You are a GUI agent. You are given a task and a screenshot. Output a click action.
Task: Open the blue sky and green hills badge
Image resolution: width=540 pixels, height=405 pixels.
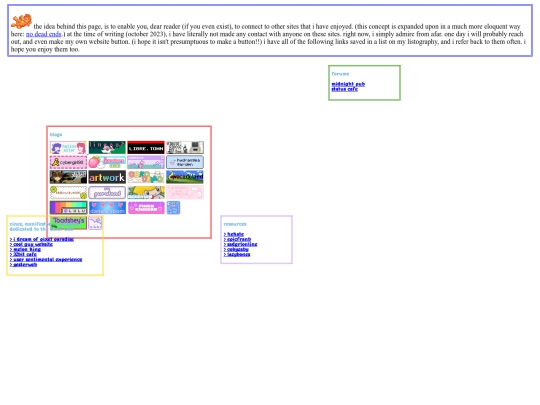pyautogui.click(x=185, y=177)
